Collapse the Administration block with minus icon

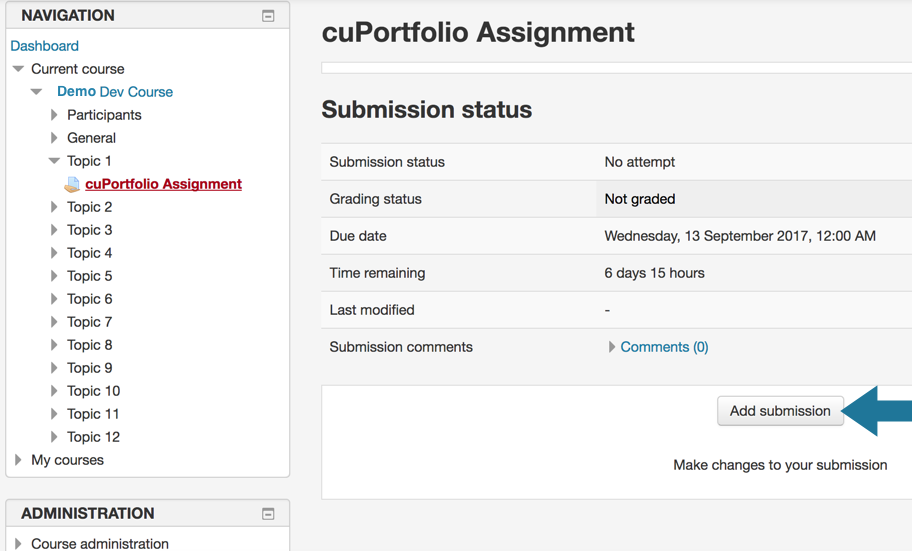(x=268, y=514)
